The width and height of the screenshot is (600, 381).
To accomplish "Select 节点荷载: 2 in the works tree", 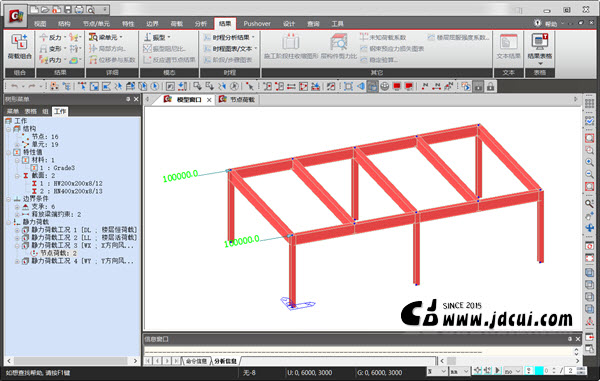I will (x=58, y=253).
